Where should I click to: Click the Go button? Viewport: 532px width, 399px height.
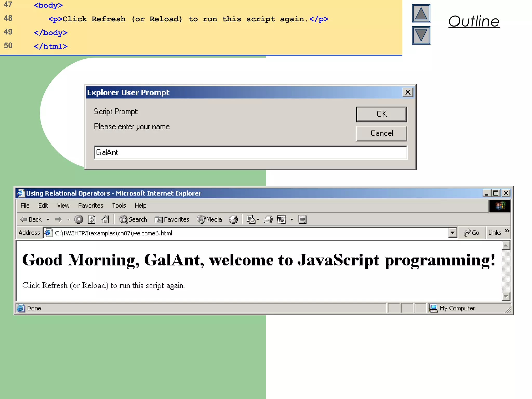tap(471, 233)
